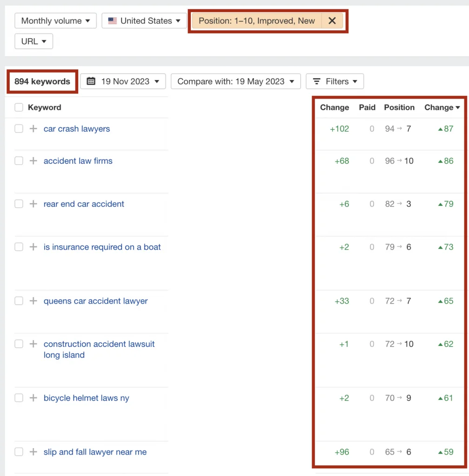
Task: Sort by the rightmost Change column header
Action: pos(442,107)
